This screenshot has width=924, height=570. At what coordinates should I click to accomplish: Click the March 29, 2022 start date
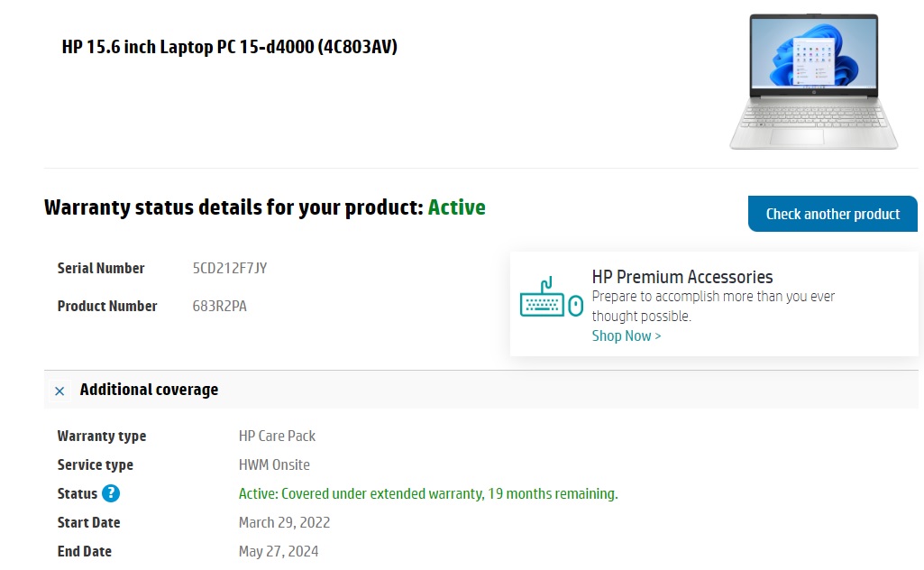[284, 523]
